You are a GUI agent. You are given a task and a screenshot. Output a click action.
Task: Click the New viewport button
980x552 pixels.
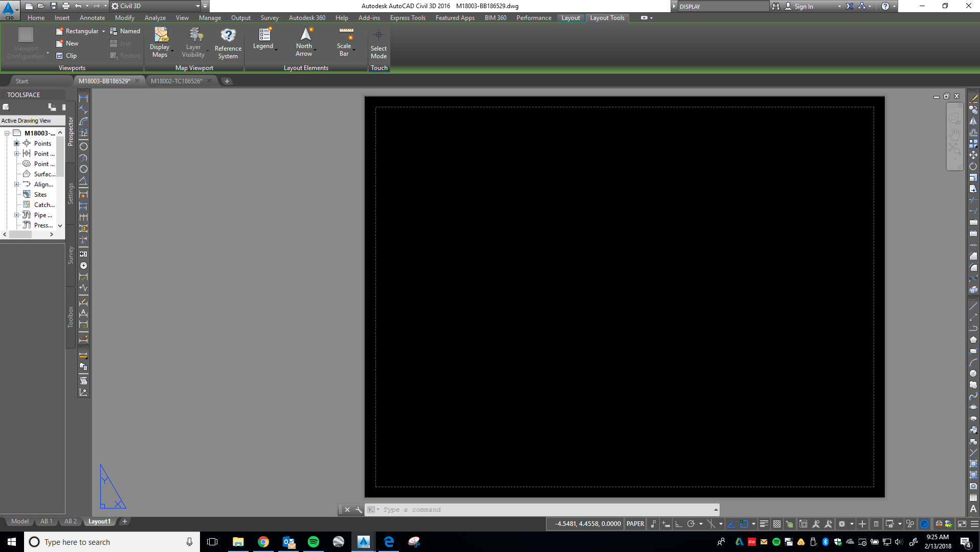tap(67, 43)
